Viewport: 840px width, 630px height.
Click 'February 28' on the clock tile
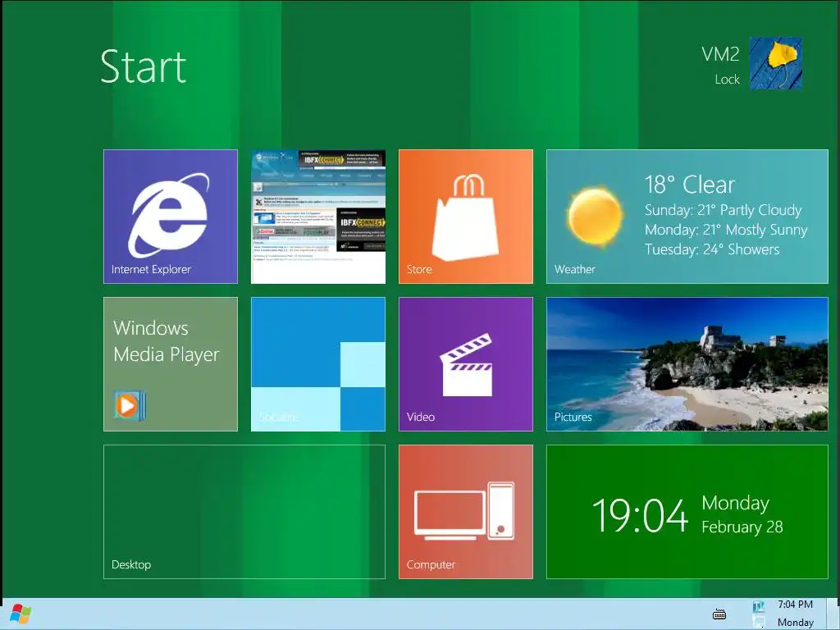[x=742, y=527]
